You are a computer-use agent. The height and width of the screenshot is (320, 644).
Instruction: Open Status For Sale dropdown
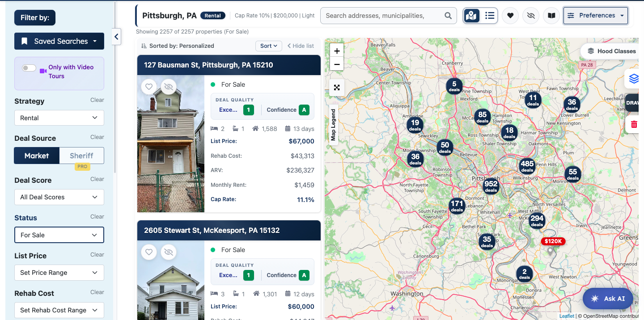click(59, 235)
